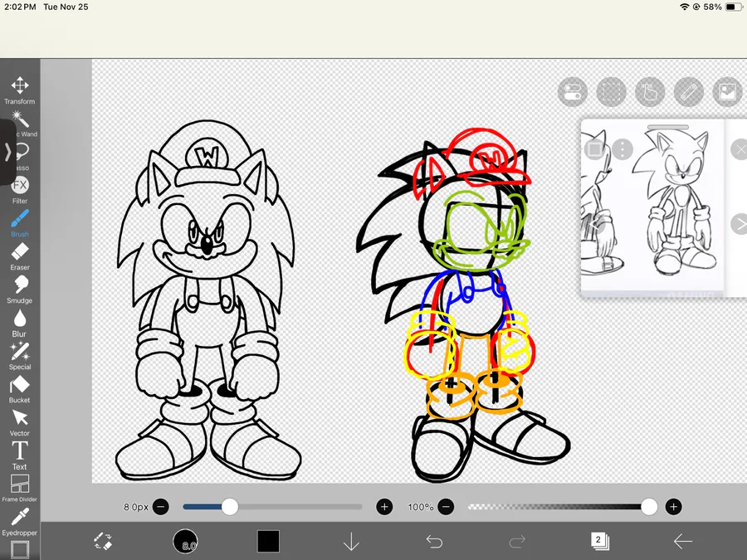The width and height of the screenshot is (747, 560).
Task: Tap the down arrow to hide toolbar
Action: (351, 542)
